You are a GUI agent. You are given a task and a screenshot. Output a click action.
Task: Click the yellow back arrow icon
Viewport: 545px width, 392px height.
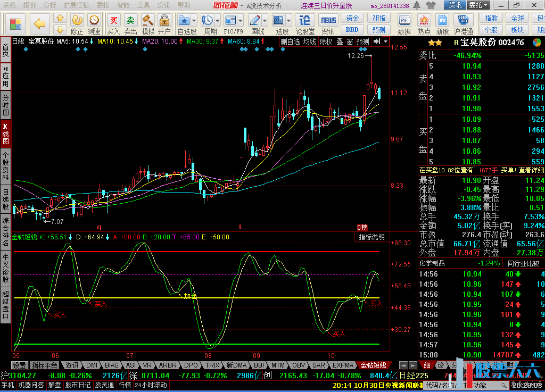point(40,24)
